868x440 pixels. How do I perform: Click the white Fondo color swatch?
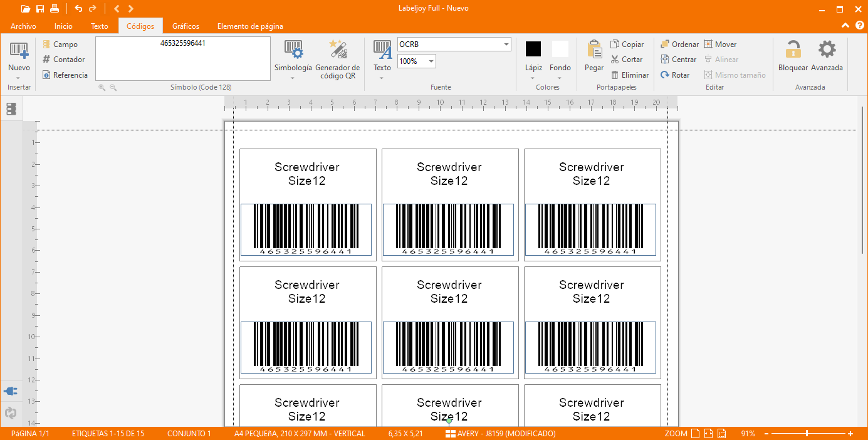coord(560,49)
